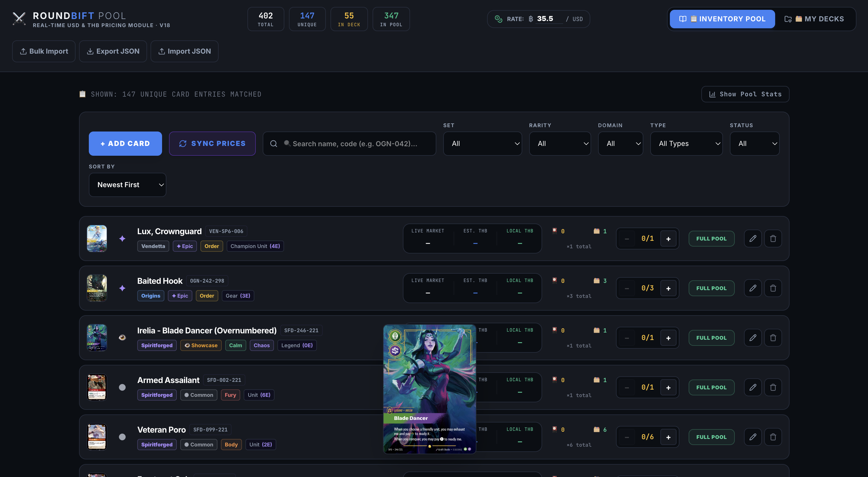Image resolution: width=868 pixels, height=477 pixels.
Task: Expand the Type filter dropdown
Action: point(686,144)
